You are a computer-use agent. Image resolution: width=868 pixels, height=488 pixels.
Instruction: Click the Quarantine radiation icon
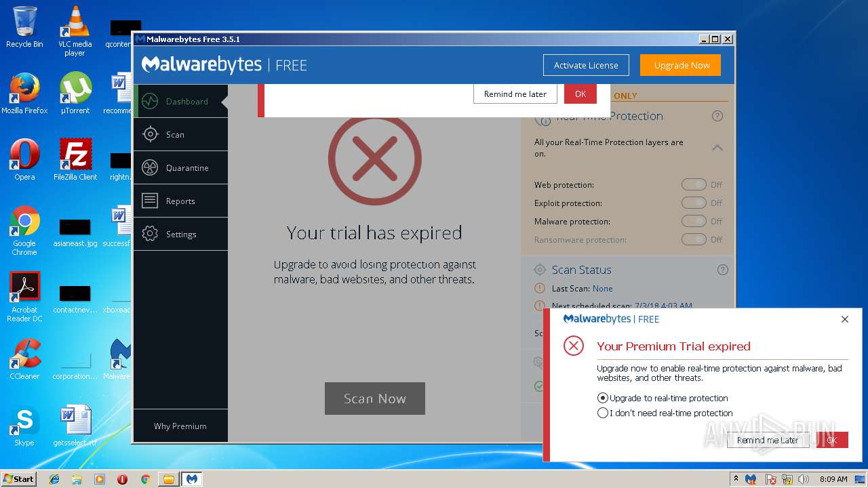coord(150,167)
